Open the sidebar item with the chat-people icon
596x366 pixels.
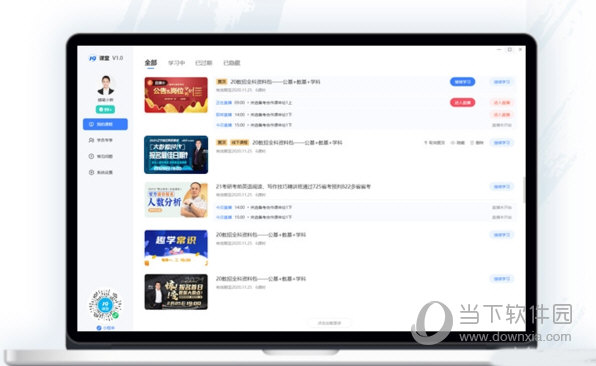(x=101, y=140)
